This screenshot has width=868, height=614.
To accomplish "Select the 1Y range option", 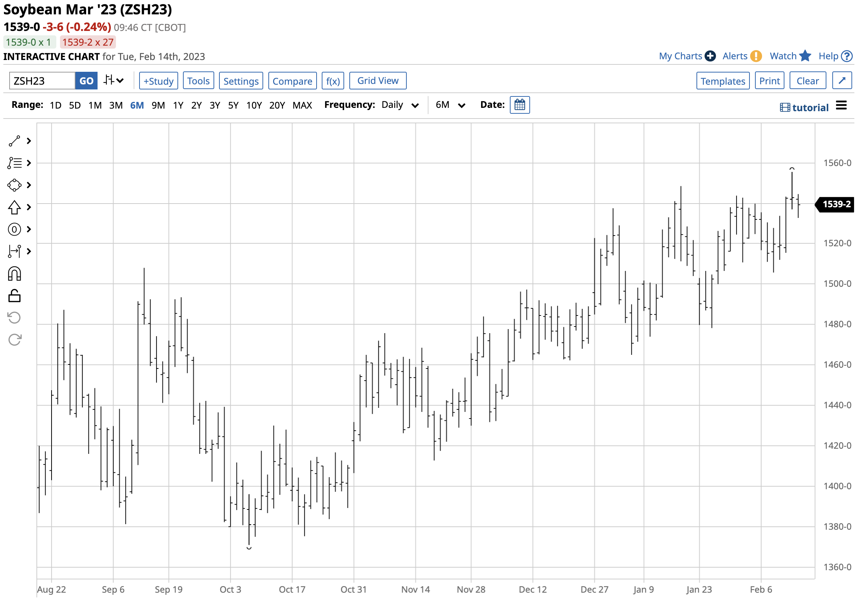I will click(x=178, y=106).
